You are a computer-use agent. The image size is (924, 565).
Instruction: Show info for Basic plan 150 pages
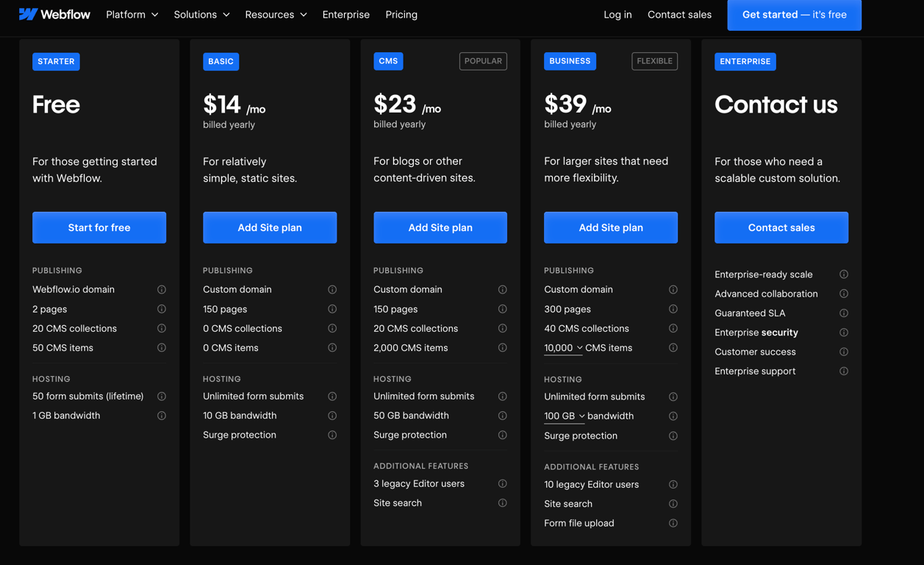(x=332, y=309)
